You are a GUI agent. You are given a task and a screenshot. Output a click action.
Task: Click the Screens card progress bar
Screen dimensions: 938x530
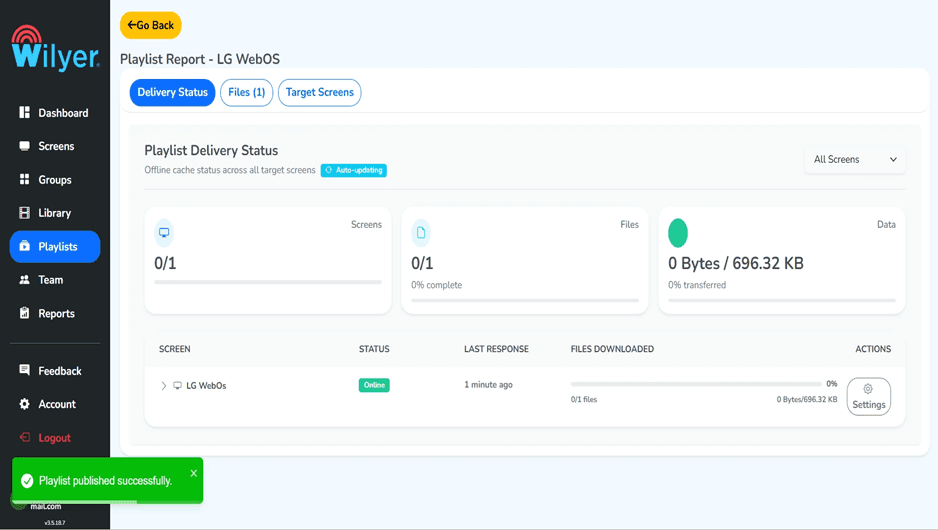[268, 282]
